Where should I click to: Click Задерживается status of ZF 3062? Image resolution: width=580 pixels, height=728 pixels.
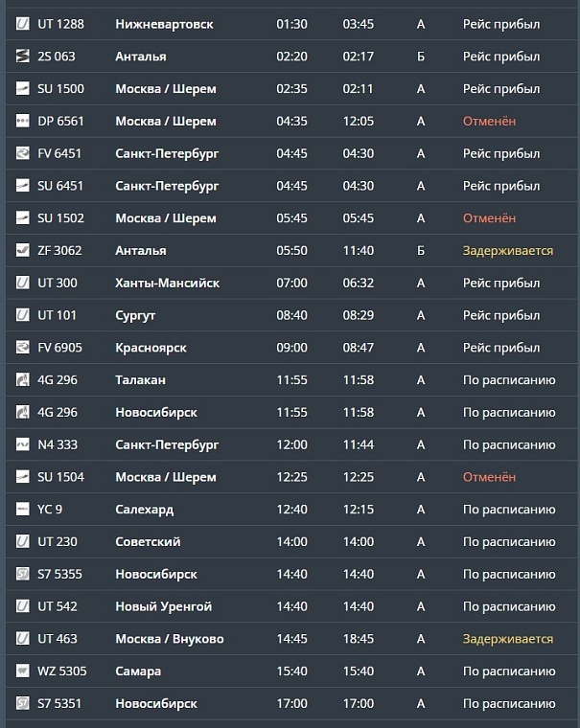(x=508, y=251)
